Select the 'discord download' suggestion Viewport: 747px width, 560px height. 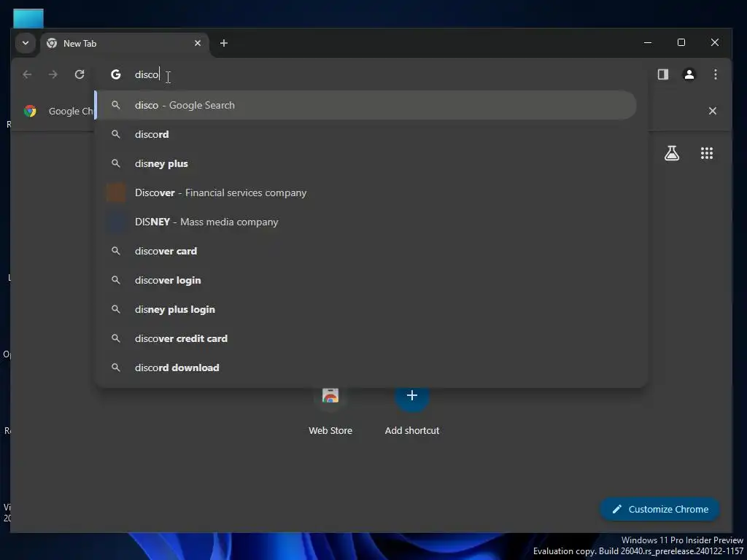tap(366, 367)
